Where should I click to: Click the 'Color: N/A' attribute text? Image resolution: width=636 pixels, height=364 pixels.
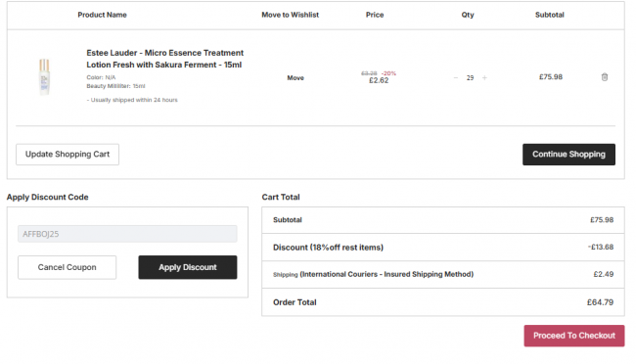click(101, 77)
